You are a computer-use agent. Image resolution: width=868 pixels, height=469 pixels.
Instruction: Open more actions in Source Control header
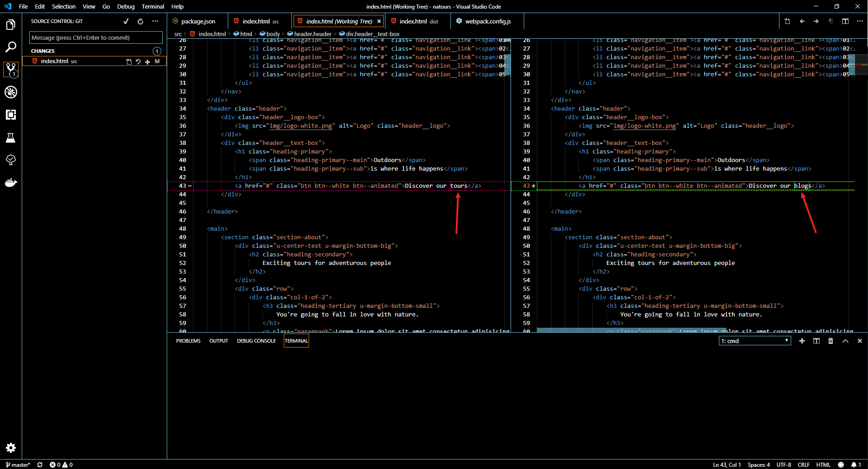(155, 21)
